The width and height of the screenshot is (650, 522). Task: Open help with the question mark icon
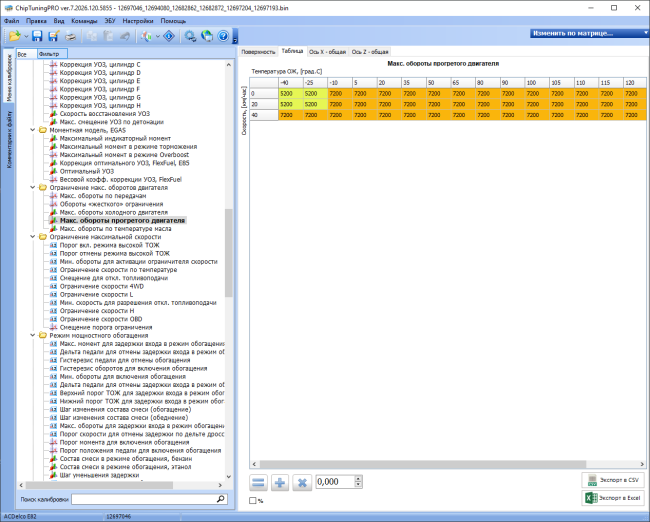[x=223, y=36]
